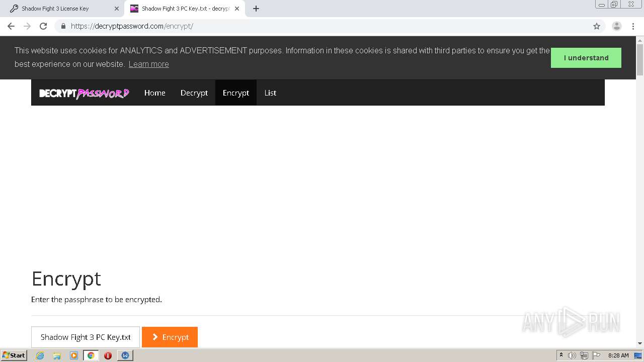View site security lock info

pyautogui.click(x=63, y=26)
